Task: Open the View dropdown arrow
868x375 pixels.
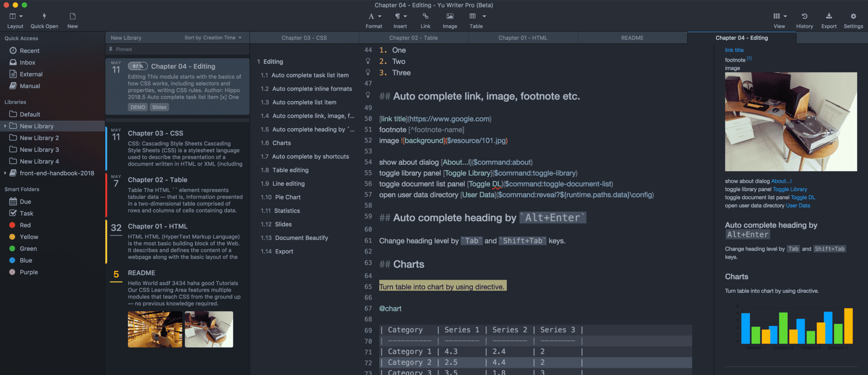Action: (785, 16)
